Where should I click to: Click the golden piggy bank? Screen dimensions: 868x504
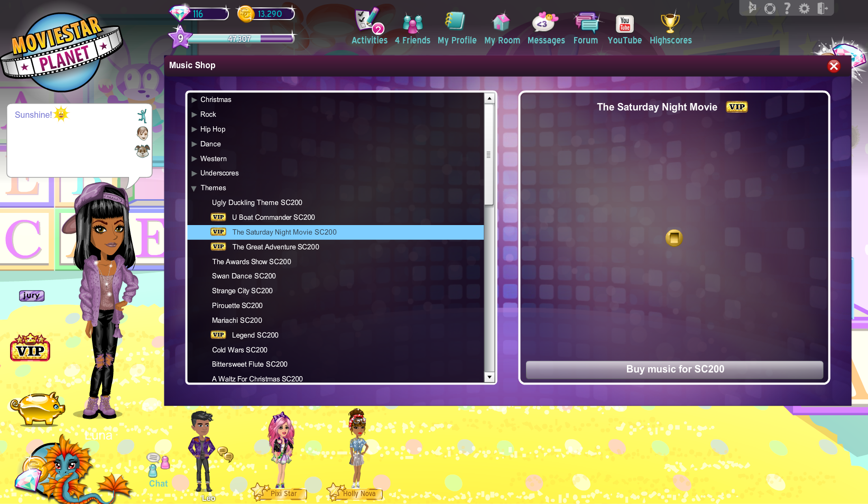coord(37,408)
